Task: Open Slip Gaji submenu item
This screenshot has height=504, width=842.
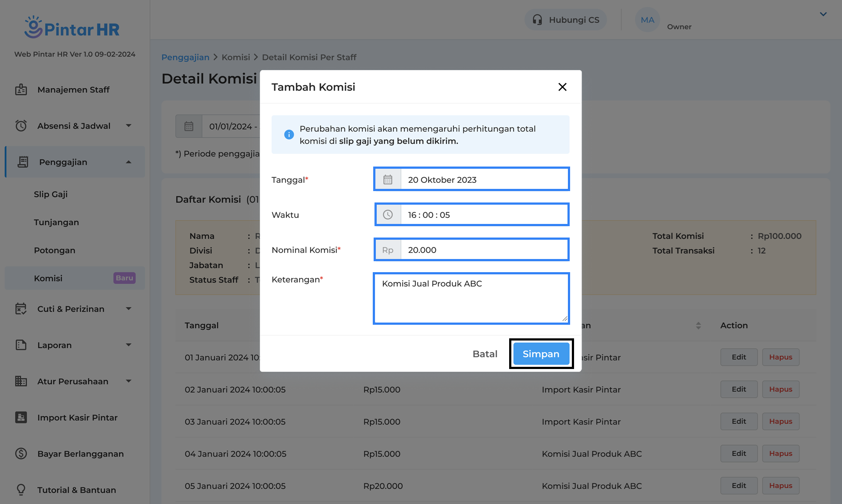Action: (51, 194)
